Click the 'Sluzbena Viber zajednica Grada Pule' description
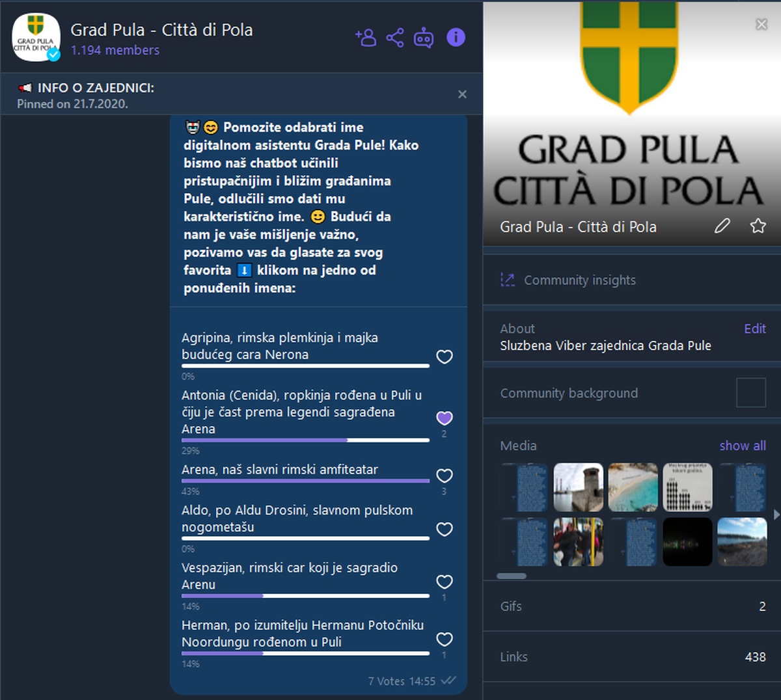The height and width of the screenshot is (700, 781). (605, 345)
